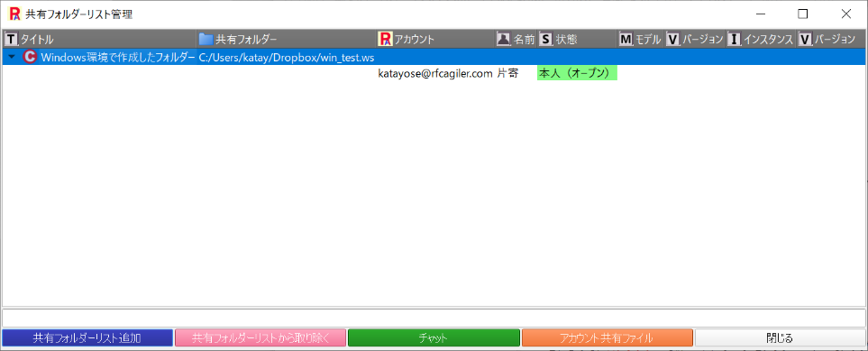The image size is (868, 351).
Task: Click the green 本人（オープン） status cell
Action: 577,73
